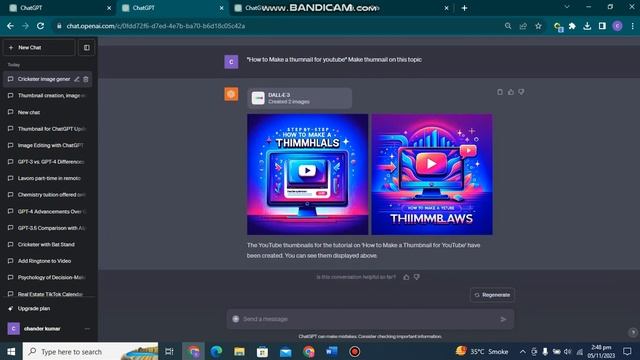Copy the response with the clipboard icon
Screen dimensions: 640x360
click(500, 92)
